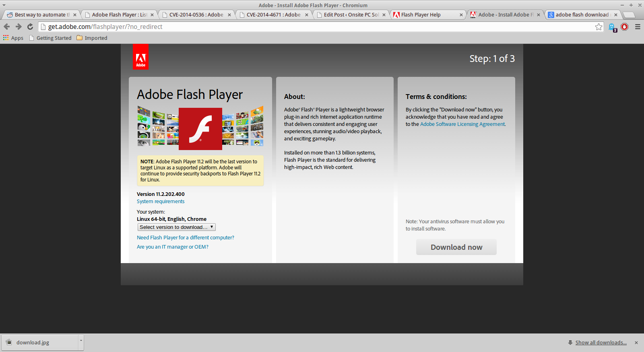Close the 'Adobe Flash Player : List' tab
The height and width of the screenshot is (352, 644).
(x=152, y=15)
